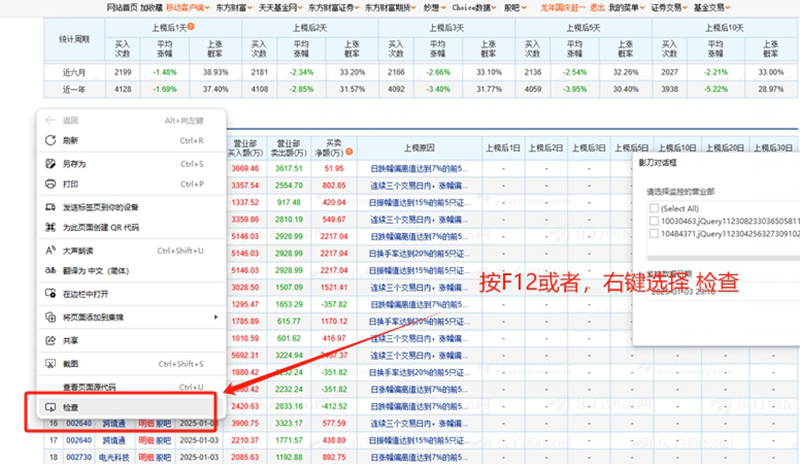Open 明细 in the 电光科技 row
This screenshot has height=464, width=800.
146,457
